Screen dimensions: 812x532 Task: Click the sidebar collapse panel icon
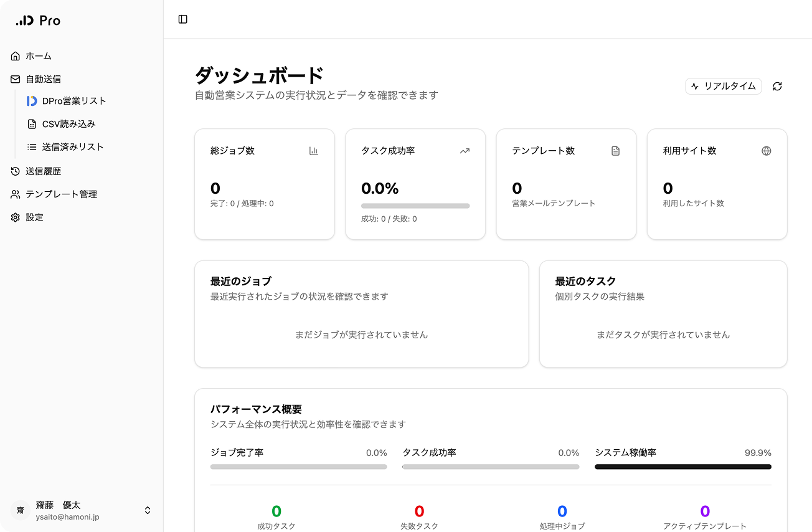tap(182, 19)
